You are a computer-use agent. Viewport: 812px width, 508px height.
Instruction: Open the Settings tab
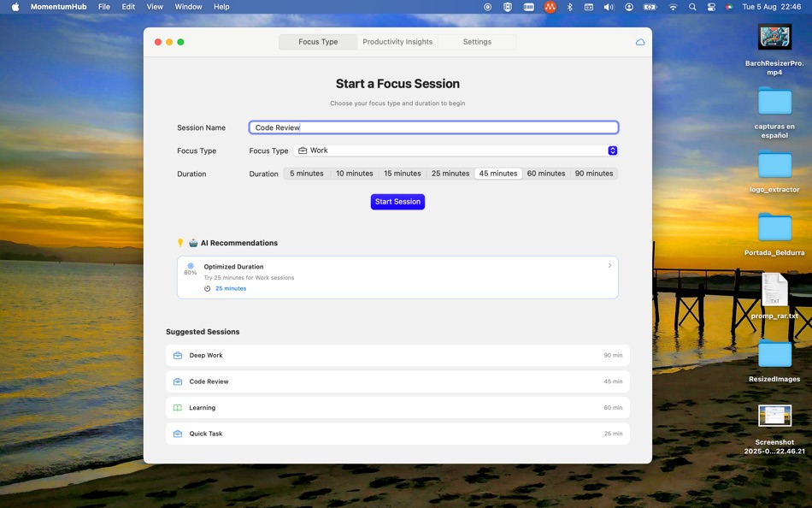tap(477, 41)
